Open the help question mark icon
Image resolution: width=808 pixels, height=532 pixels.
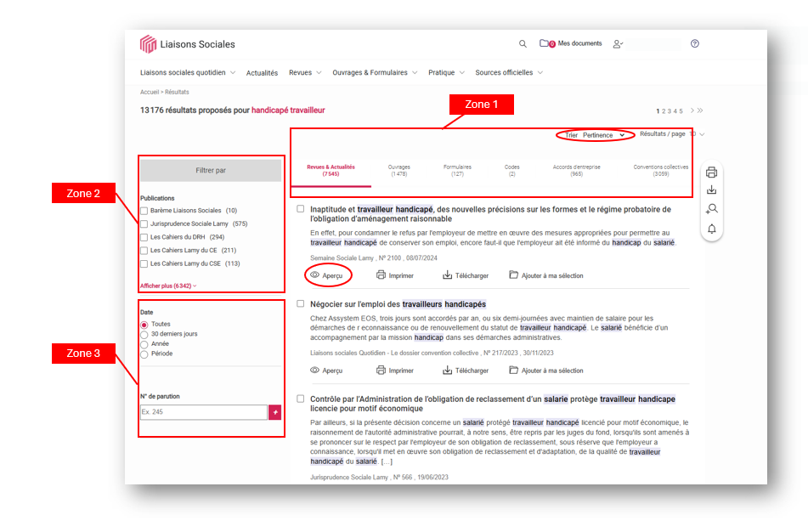[x=695, y=44]
